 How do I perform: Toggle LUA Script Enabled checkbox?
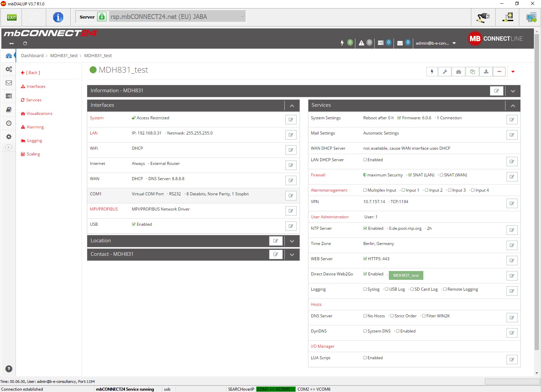pyautogui.click(x=365, y=358)
